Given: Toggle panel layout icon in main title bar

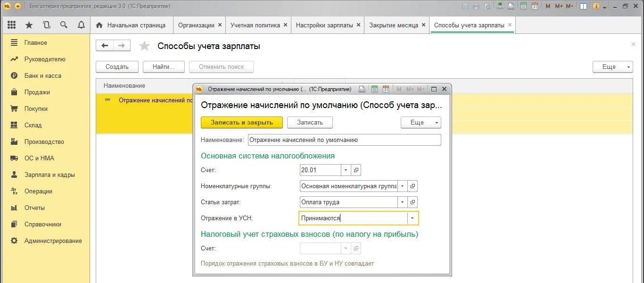Looking at the screenshot, I should click(584, 6).
